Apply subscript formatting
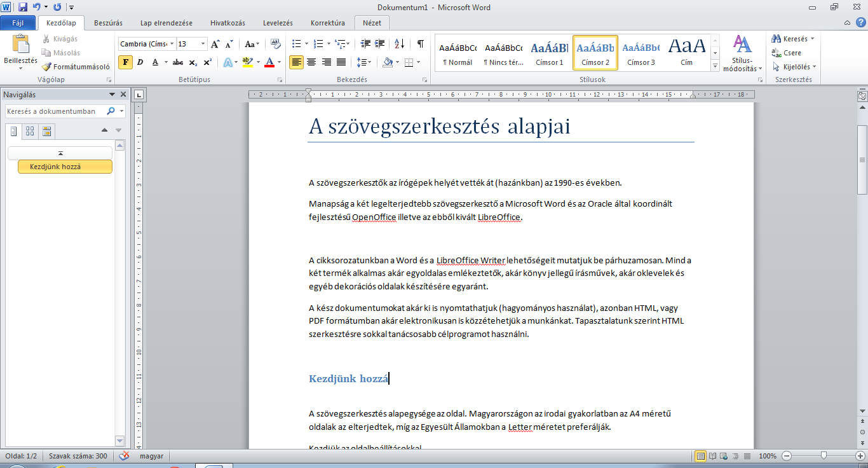868x468 pixels. (x=193, y=62)
